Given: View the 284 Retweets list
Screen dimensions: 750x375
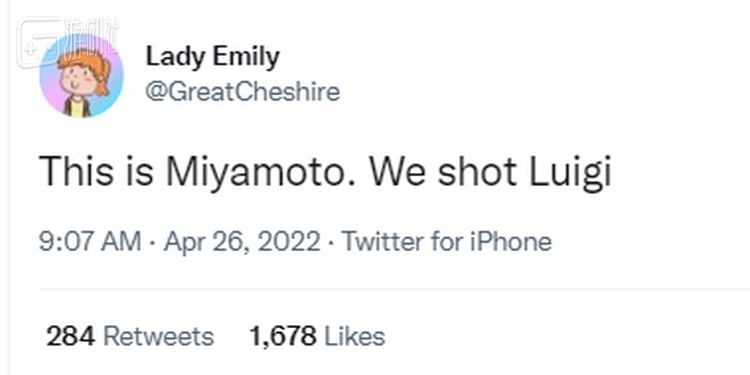Looking at the screenshot, I should (130, 336).
